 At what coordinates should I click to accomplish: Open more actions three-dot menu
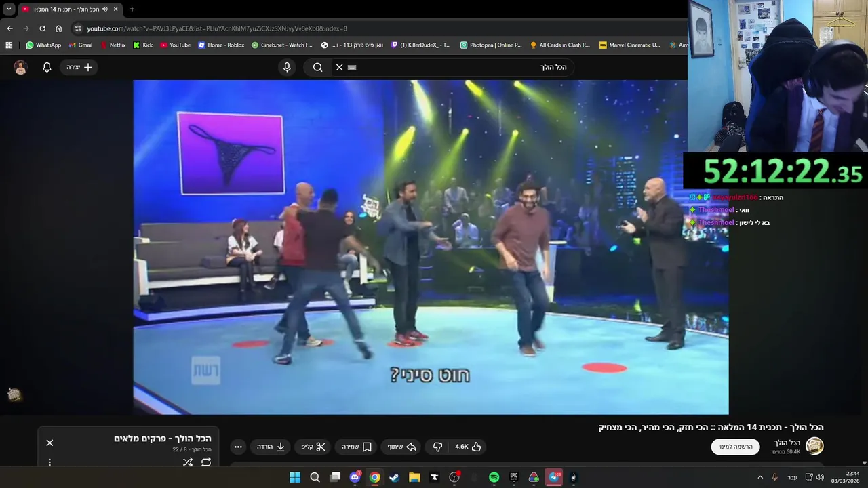(x=237, y=447)
